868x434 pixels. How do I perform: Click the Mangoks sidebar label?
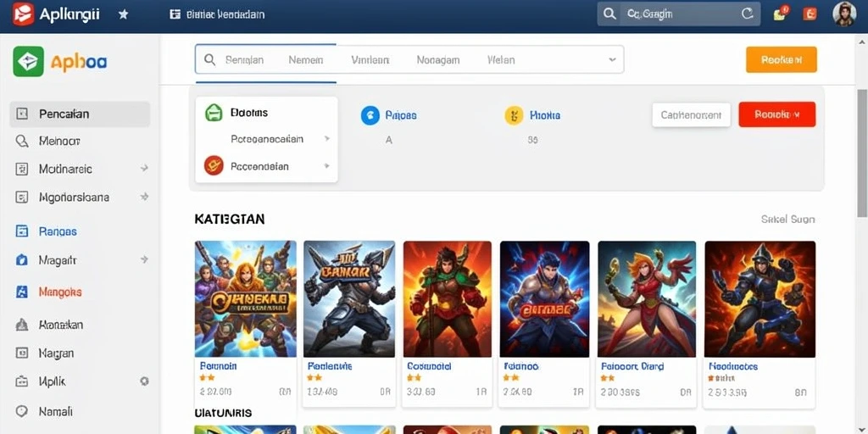[60, 292]
